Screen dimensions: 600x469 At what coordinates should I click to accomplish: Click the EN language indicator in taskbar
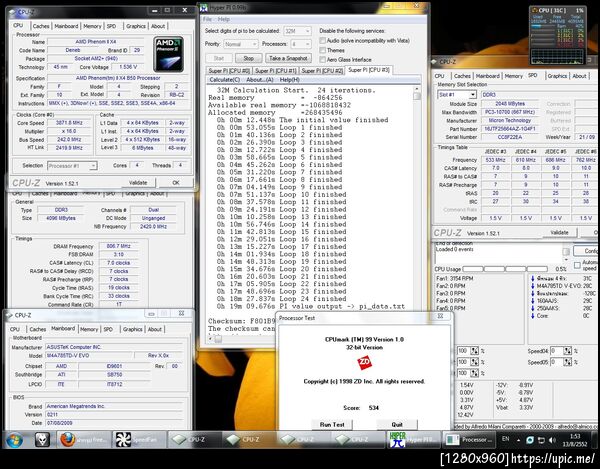[x=505, y=439]
